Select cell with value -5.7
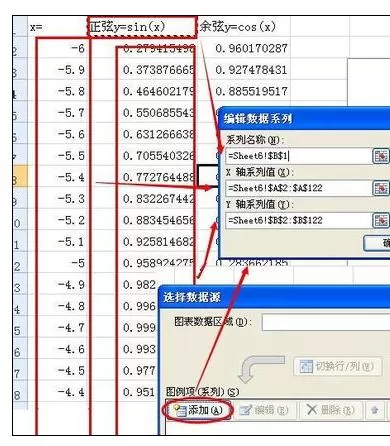The height and width of the screenshot is (446, 390). point(57,113)
